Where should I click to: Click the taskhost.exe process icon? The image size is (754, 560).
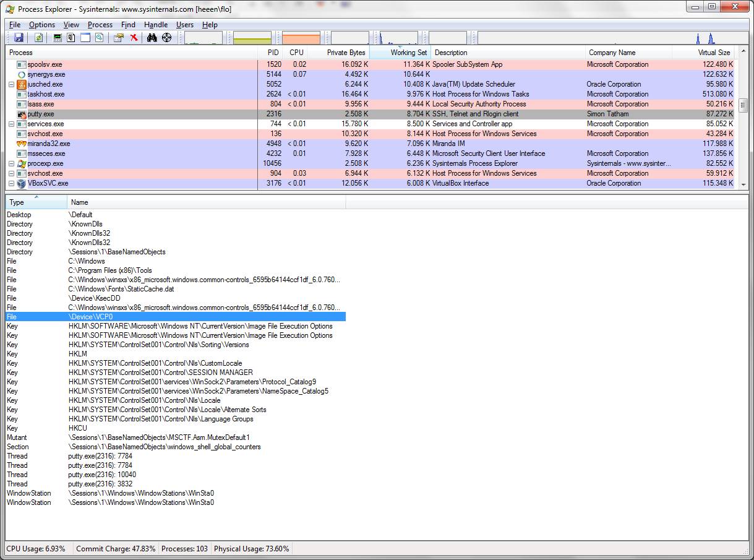click(x=22, y=94)
